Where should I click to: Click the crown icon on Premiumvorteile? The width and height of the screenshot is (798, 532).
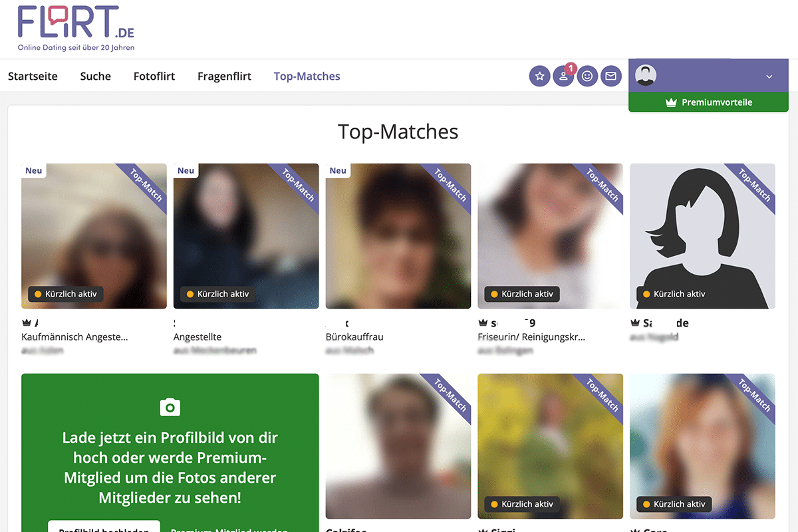click(x=671, y=103)
